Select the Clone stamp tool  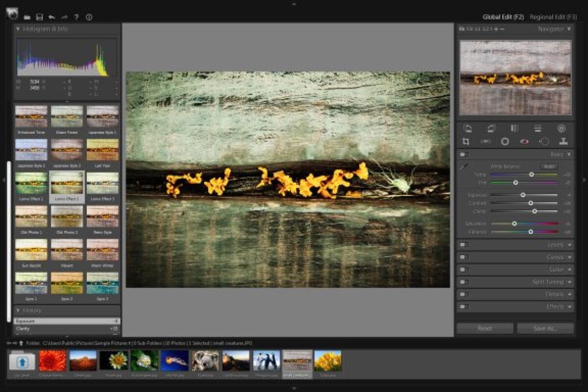coord(563,141)
